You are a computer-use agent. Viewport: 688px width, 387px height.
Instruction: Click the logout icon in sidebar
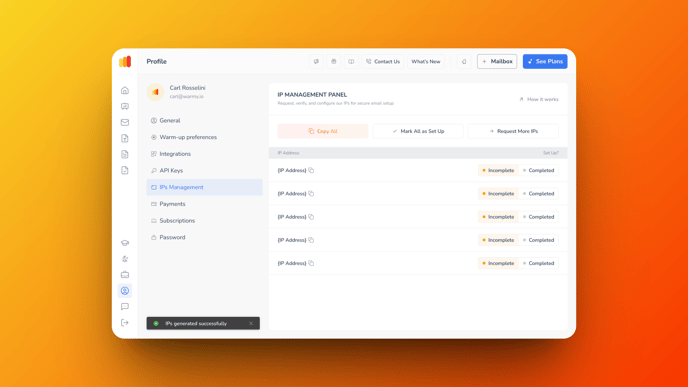click(x=125, y=322)
